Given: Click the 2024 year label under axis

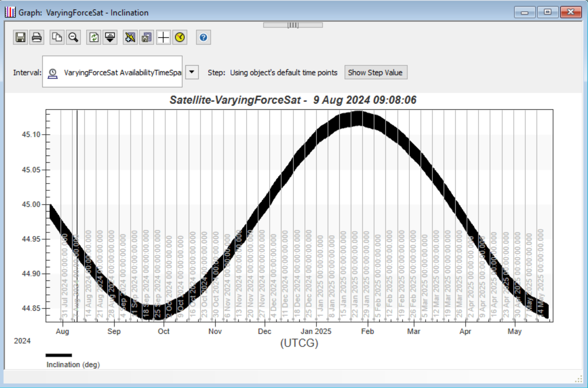Looking at the screenshot, I should (22, 341).
